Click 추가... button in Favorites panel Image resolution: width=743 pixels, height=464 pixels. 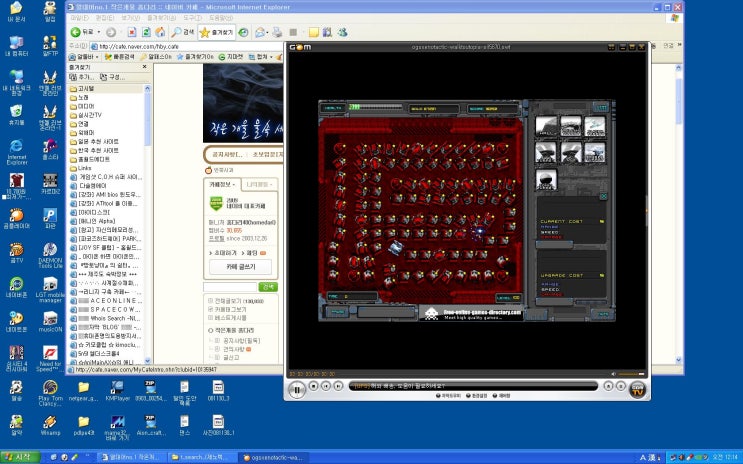(x=82, y=77)
